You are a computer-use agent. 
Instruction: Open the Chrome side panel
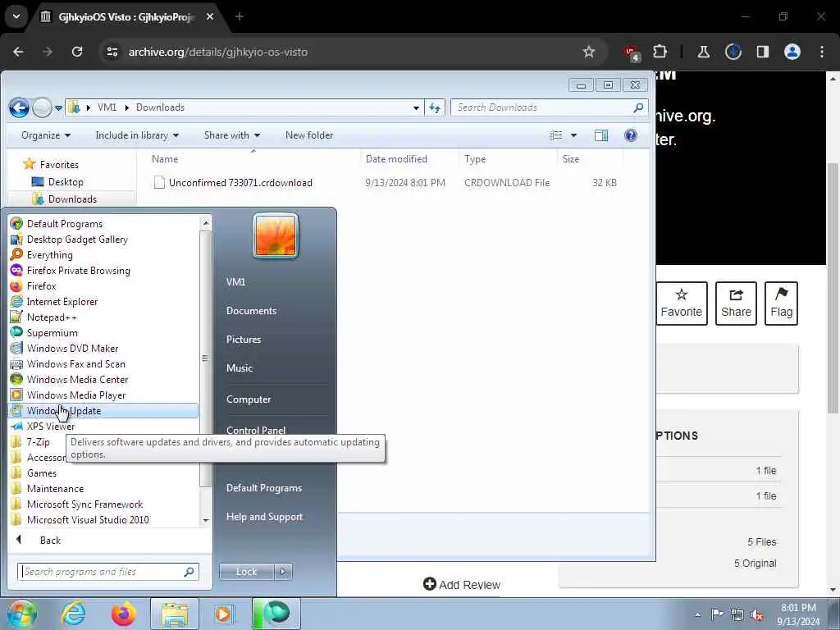[762, 52]
